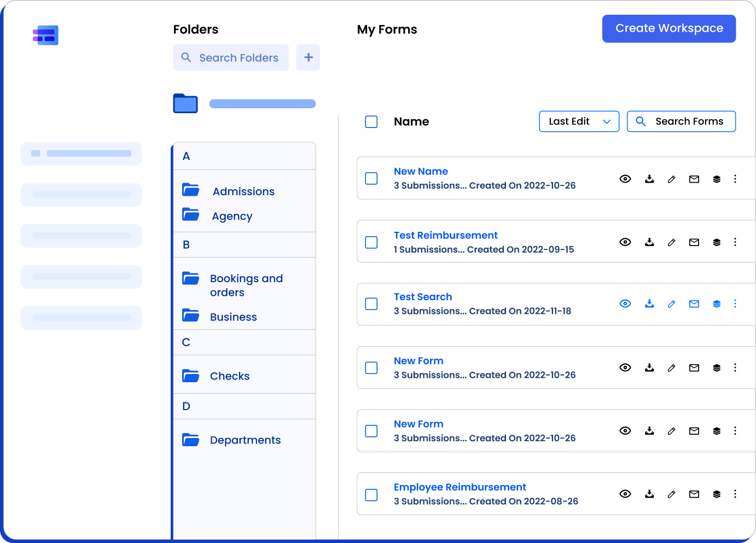Click the layers icon on Test Reimbursement row
Screen dimensions: 756x543
click(x=717, y=242)
